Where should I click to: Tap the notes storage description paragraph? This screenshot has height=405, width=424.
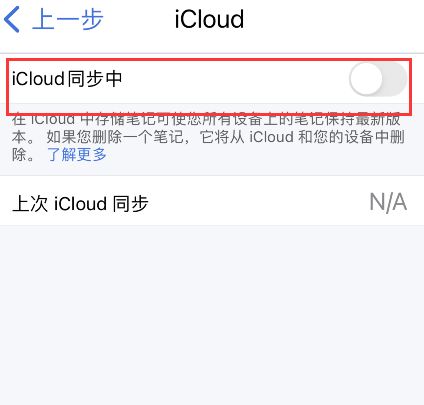(208, 137)
